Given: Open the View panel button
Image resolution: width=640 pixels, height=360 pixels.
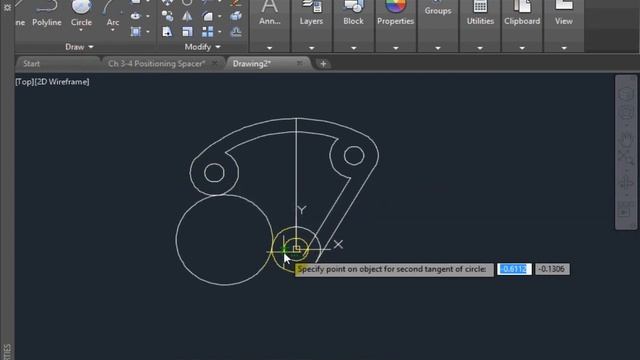Looking at the screenshot, I should (x=564, y=13).
